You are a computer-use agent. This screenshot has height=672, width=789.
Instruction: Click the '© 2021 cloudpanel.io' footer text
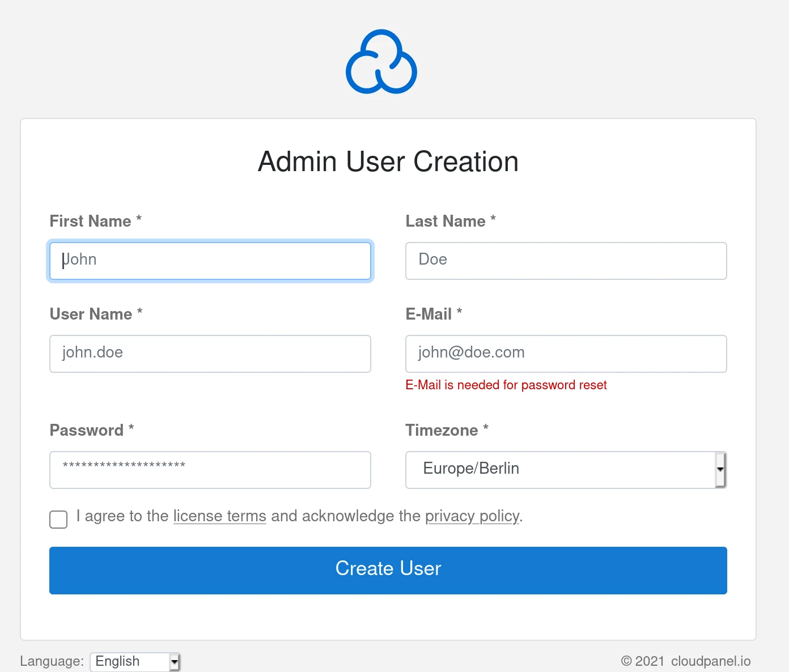click(686, 661)
